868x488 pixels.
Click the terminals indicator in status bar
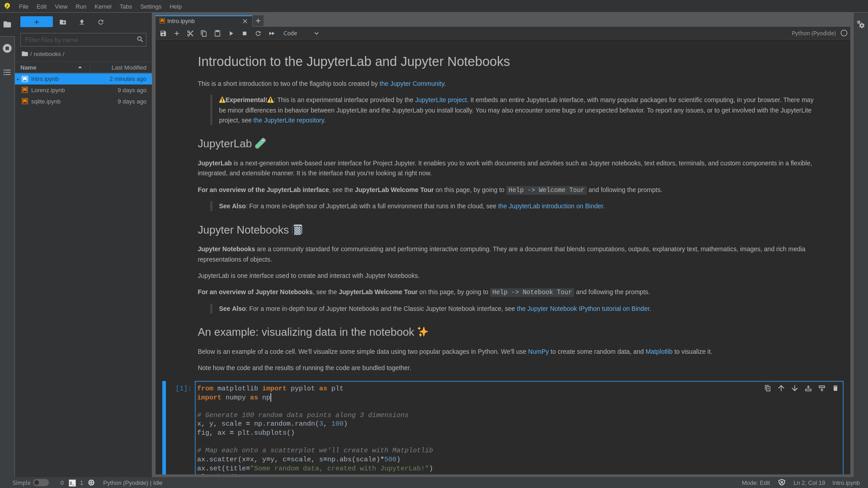point(72,483)
